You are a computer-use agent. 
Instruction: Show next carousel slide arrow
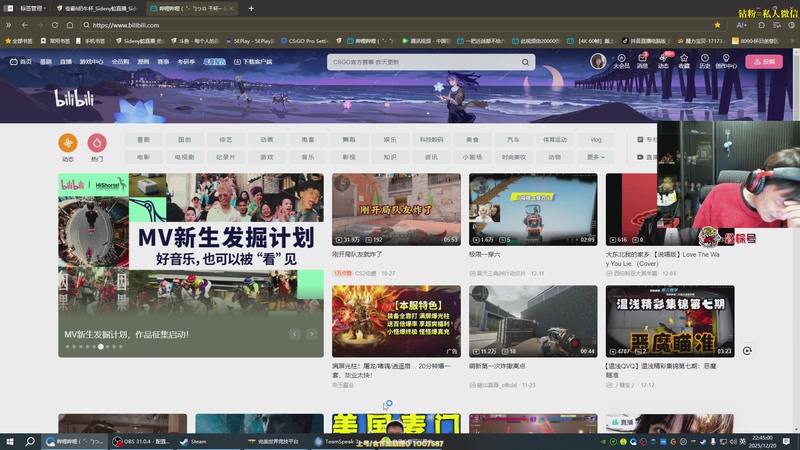pos(311,334)
